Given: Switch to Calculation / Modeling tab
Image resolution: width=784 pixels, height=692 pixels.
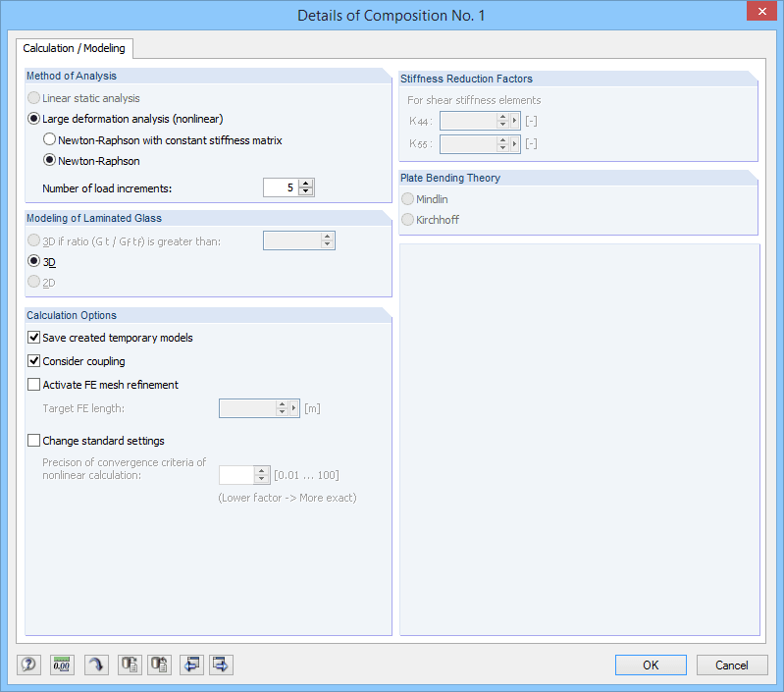Looking at the screenshot, I should tap(74, 48).
